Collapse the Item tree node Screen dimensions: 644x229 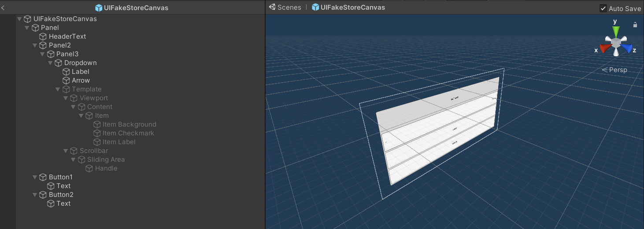(x=81, y=116)
